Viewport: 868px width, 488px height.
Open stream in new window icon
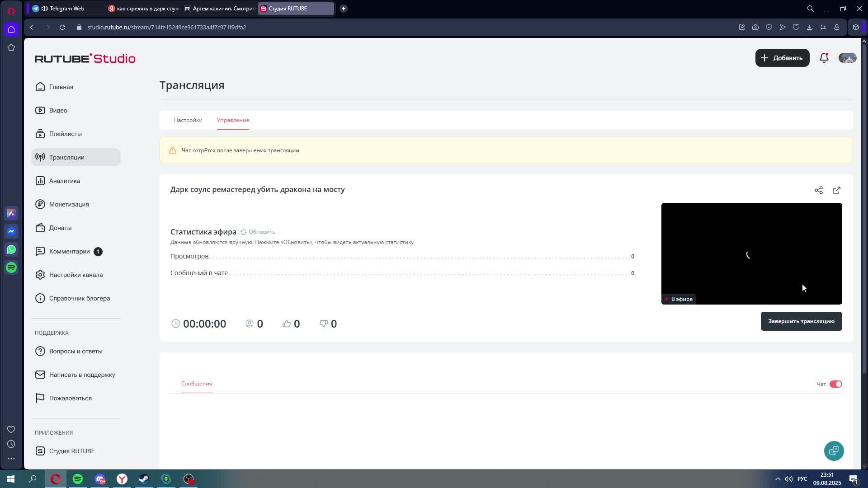836,190
